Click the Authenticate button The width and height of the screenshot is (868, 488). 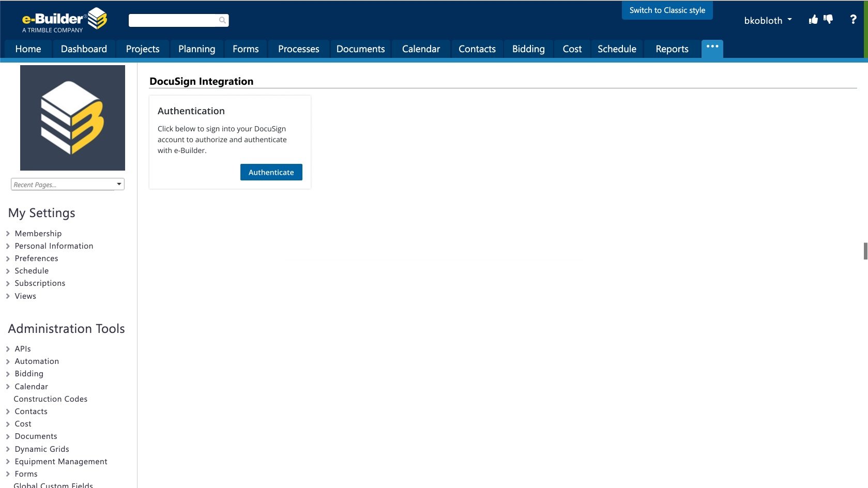(271, 172)
